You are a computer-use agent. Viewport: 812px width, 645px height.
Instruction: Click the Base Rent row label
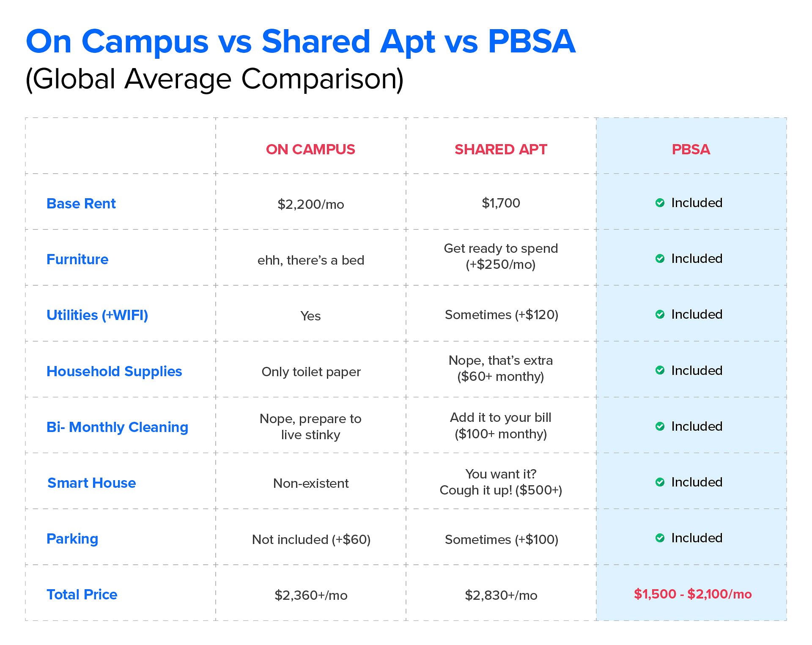[x=81, y=203]
